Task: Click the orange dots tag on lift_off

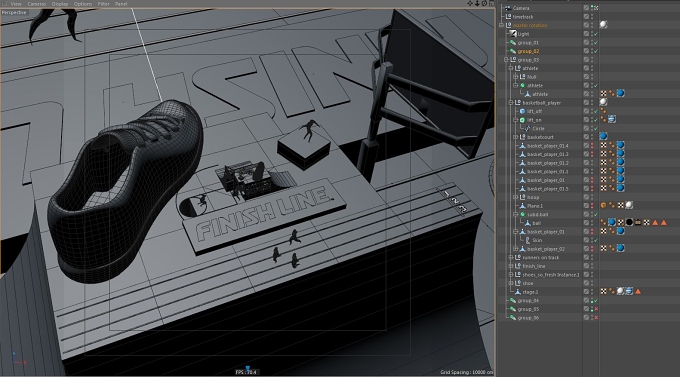Action: click(x=603, y=111)
